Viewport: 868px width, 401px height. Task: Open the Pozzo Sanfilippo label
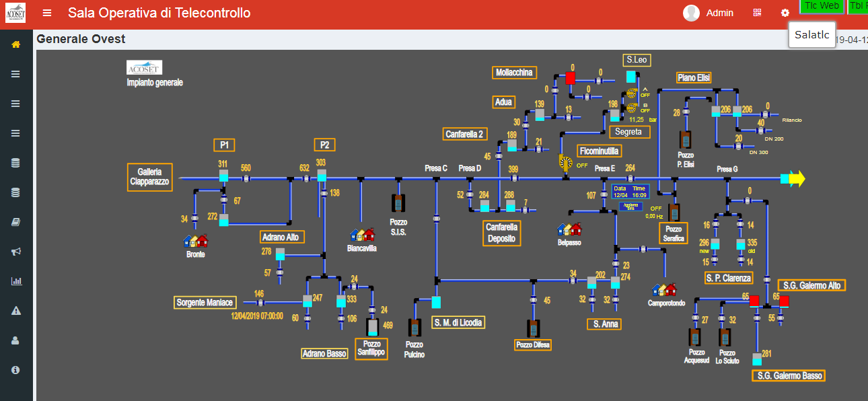point(371,349)
